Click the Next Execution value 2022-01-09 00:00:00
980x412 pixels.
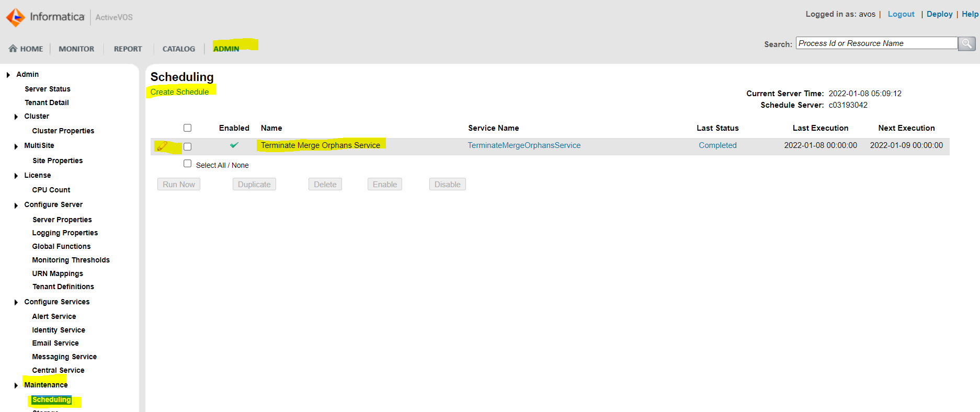[x=906, y=145]
